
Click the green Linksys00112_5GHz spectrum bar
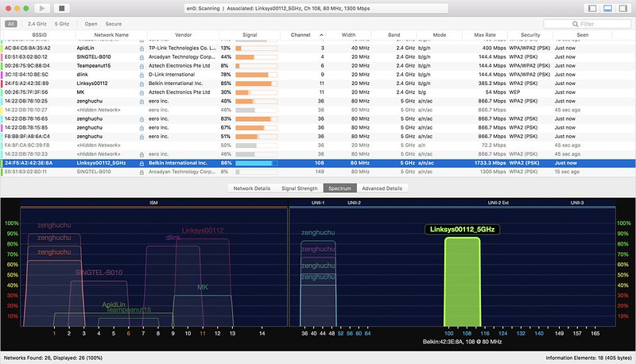[463, 281]
